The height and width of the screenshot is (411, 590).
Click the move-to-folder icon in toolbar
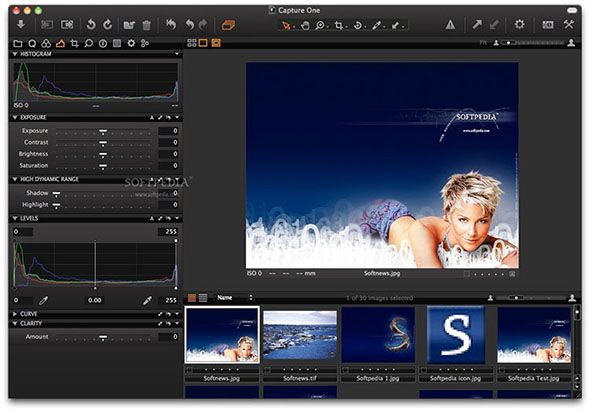tap(129, 25)
